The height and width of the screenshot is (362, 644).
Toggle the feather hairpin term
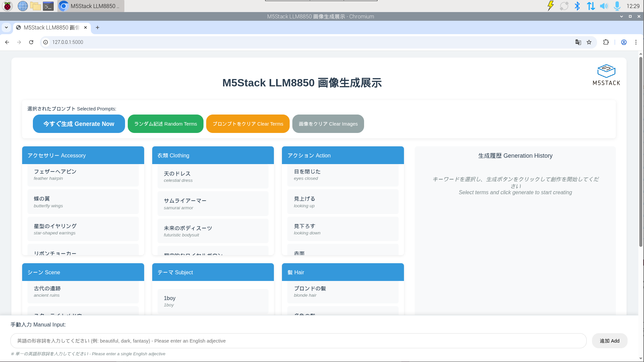click(83, 174)
